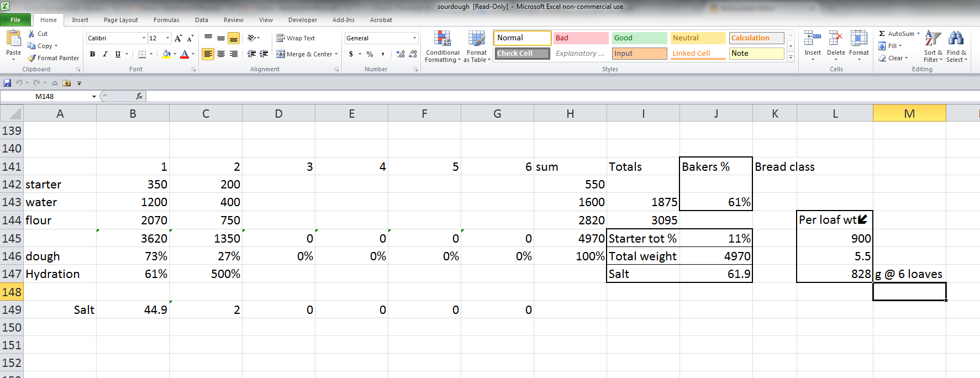The image size is (980, 378).
Task: Open Conditional Formatting menu
Action: (x=442, y=47)
